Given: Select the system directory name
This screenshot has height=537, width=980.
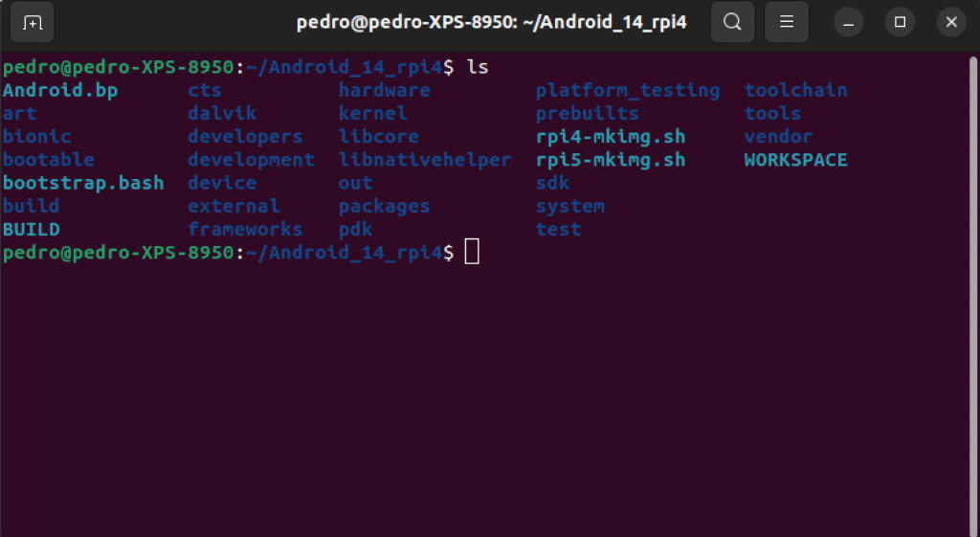Looking at the screenshot, I should tap(570, 206).
